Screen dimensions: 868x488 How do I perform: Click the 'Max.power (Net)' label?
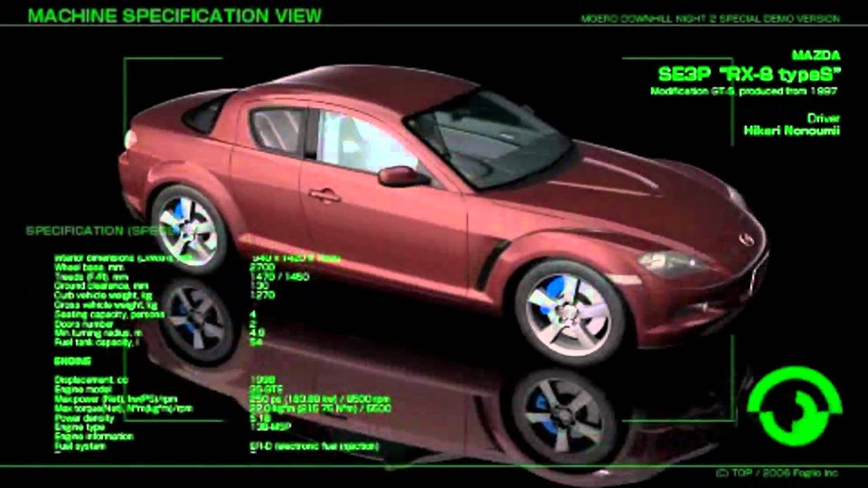[115, 399]
